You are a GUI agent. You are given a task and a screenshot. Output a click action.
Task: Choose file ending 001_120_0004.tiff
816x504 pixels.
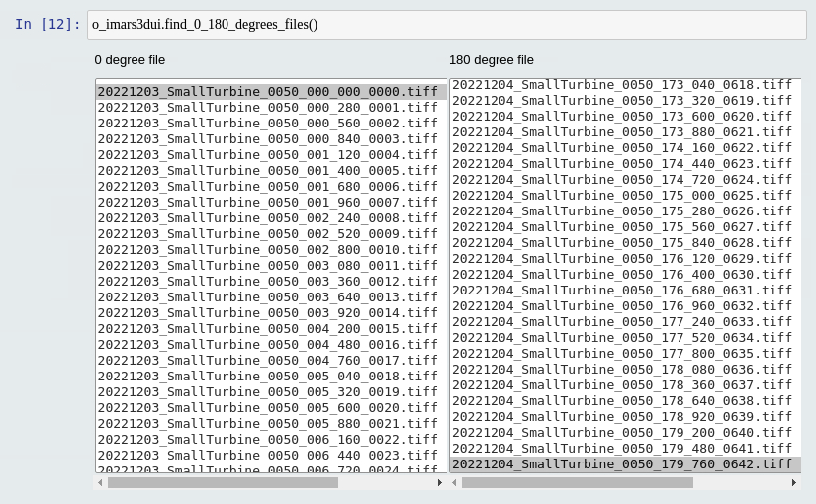[x=267, y=154]
